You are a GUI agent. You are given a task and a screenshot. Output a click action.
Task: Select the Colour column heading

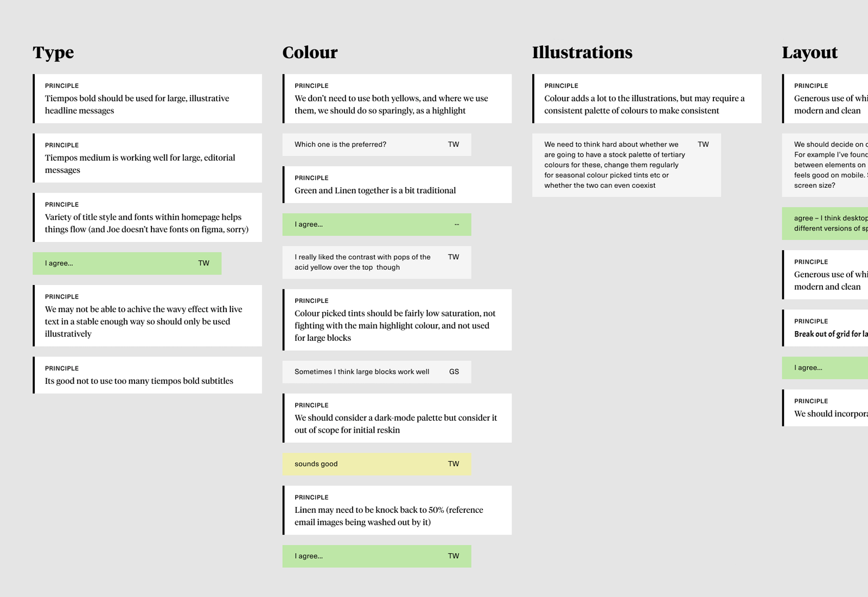coord(310,52)
